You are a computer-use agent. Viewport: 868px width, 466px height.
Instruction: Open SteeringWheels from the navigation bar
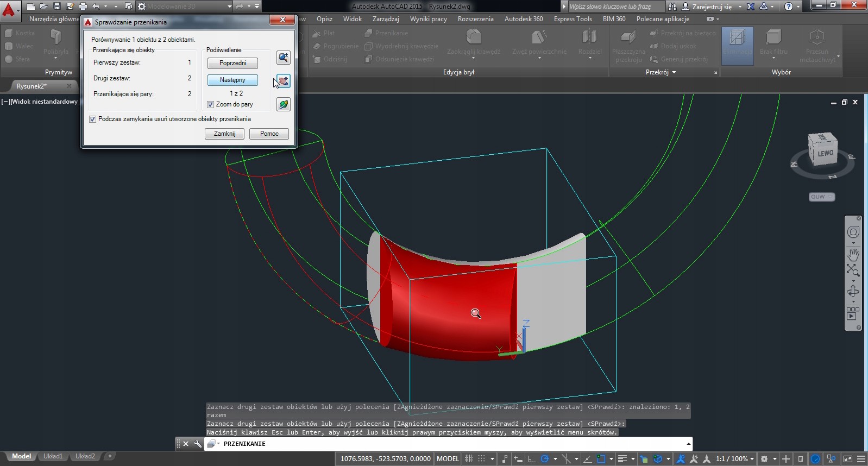pyautogui.click(x=853, y=232)
